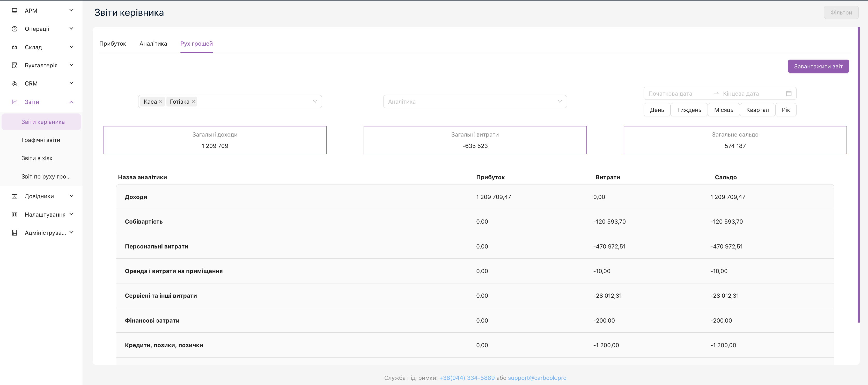Click the Фільтри button
The image size is (868, 385).
pyautogui.click(x=841, y=12)
